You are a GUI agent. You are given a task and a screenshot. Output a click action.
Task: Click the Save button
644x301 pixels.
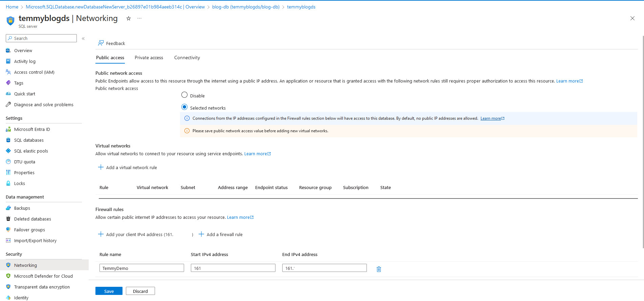tap(109, 291)
